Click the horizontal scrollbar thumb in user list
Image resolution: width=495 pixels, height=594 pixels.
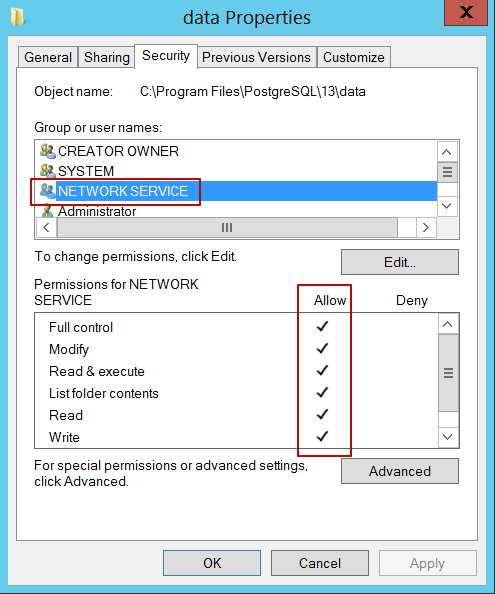227,228
